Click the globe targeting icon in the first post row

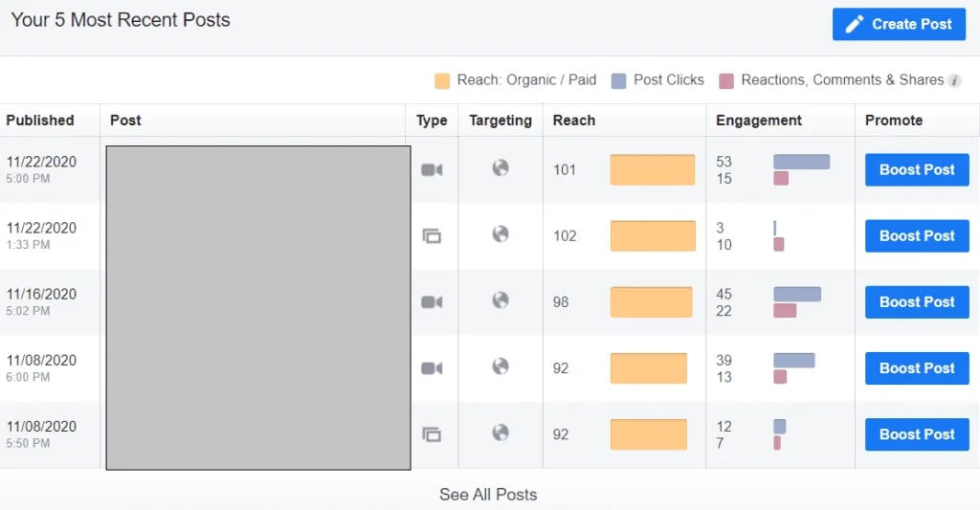(x=500, y=168)
